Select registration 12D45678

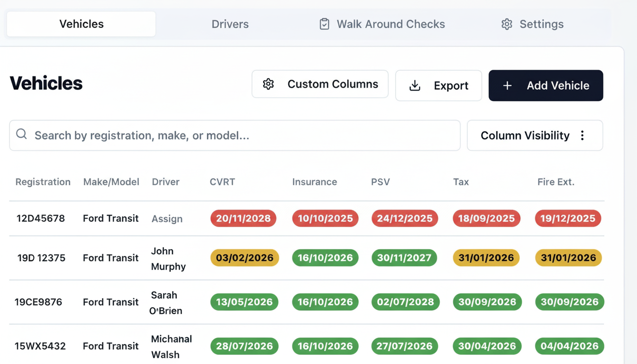[x=40, y=218]
